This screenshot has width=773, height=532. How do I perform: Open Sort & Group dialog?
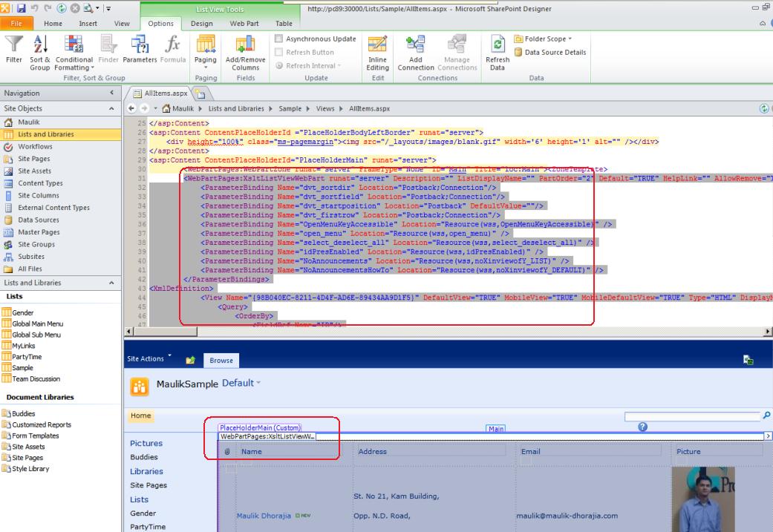coord(39,52)
